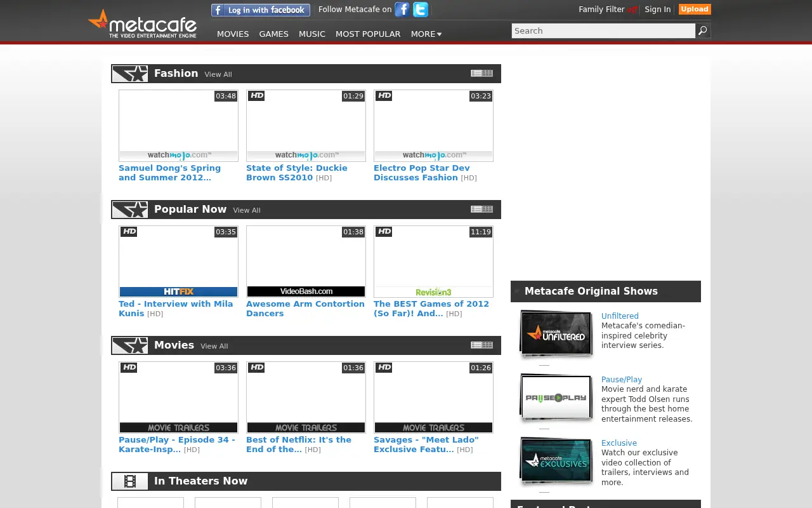Open the Pause/Play show logo image
The image size is (812, 508).
[x=556, y=398]
